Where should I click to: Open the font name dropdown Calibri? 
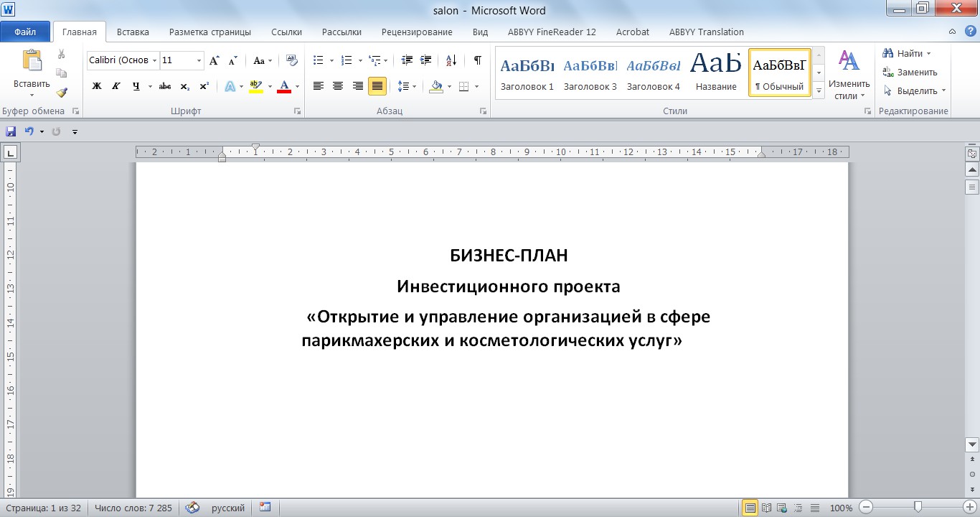(154, 61)
